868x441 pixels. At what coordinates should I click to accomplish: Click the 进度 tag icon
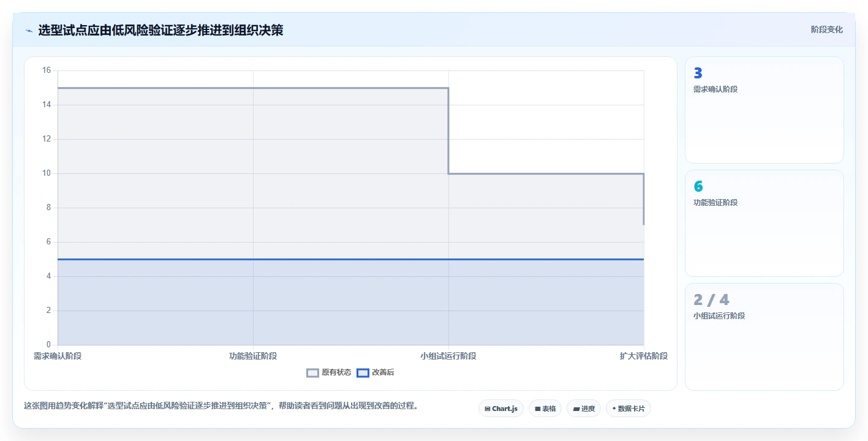576,409
